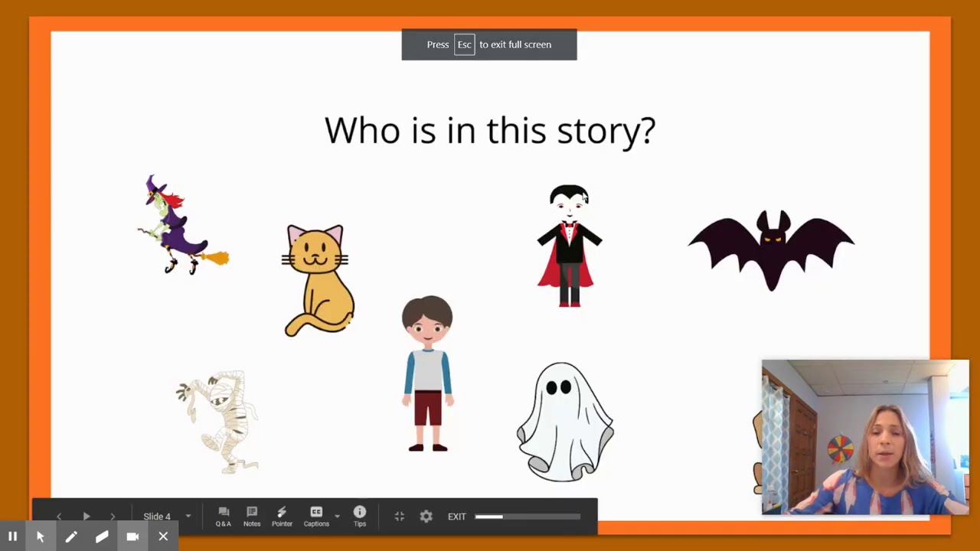980x551 pixels.
Task: Select the pen annotation tool
Action: click(71, 536)
